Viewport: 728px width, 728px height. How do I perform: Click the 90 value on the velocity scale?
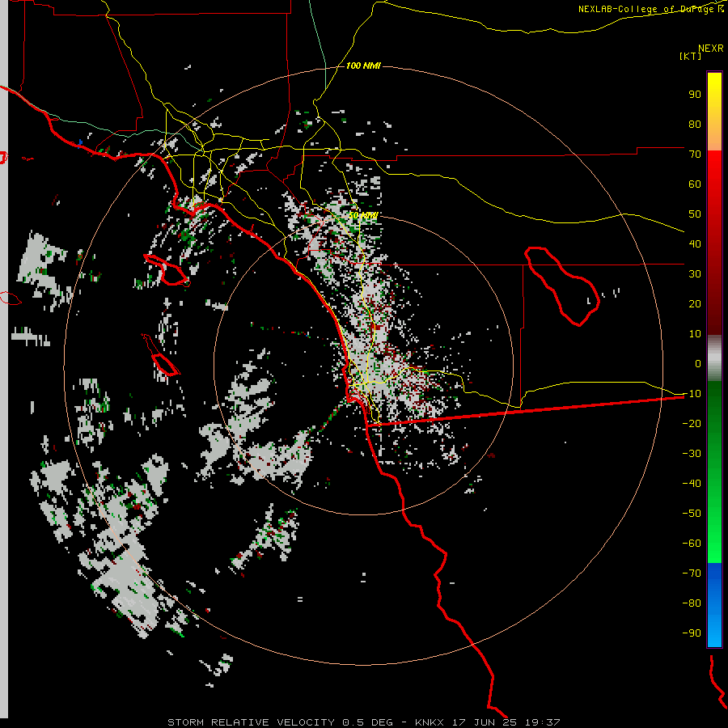695,95
